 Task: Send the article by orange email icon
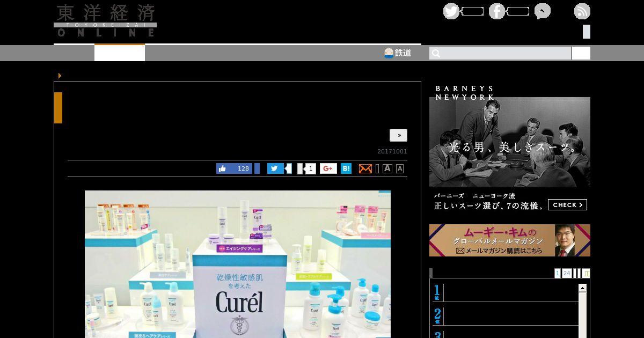[365, 168]
